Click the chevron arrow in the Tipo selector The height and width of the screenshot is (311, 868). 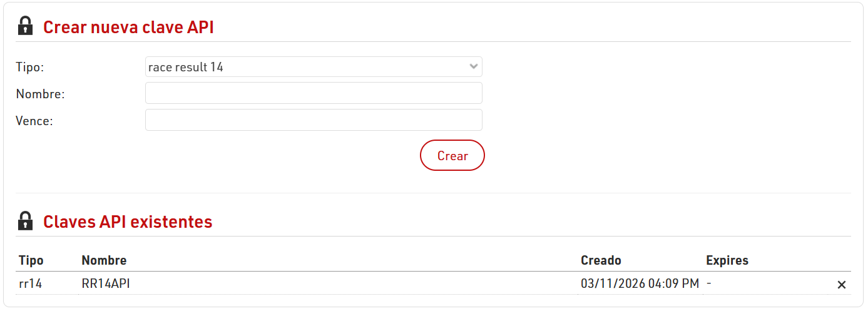(474, 67)
